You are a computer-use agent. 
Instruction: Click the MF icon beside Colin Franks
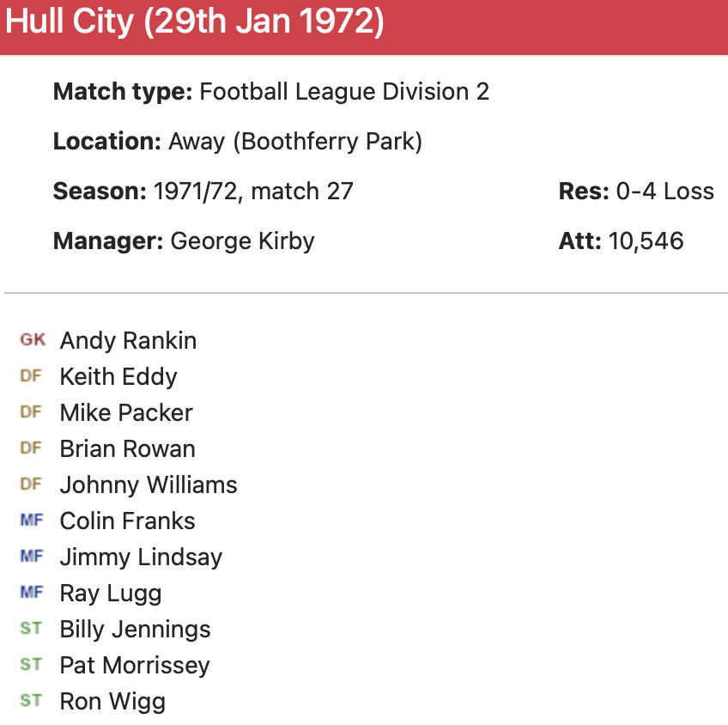[31, 521]
